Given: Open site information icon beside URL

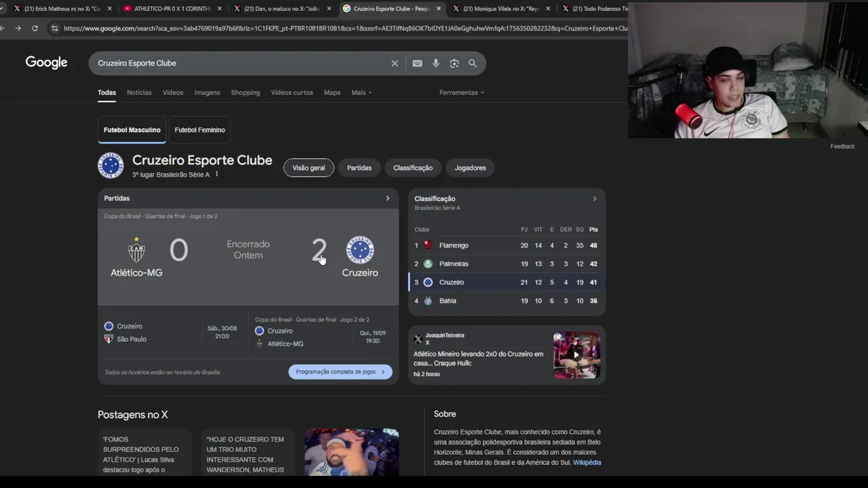Looking at the screenshot, I should point(54,28).
